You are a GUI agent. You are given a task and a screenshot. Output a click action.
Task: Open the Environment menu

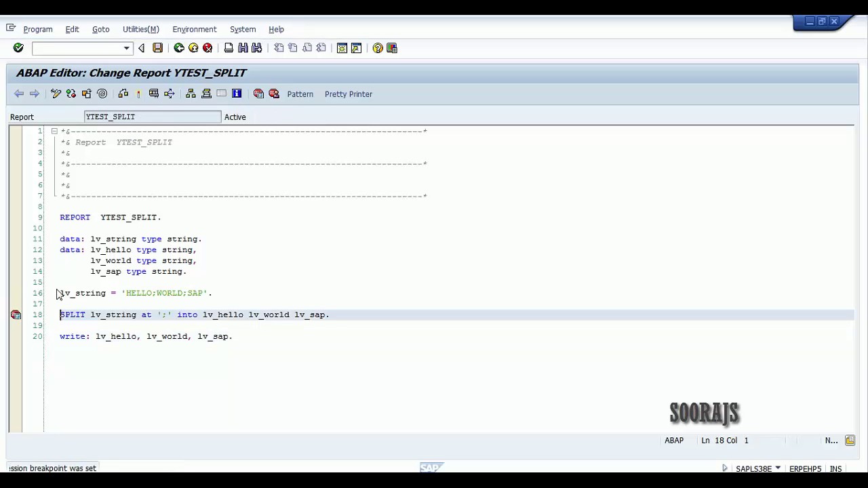195,29
